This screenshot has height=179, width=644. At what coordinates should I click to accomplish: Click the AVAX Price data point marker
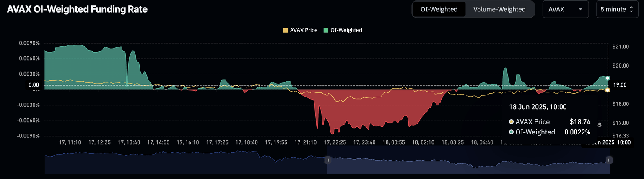[608, 90]
